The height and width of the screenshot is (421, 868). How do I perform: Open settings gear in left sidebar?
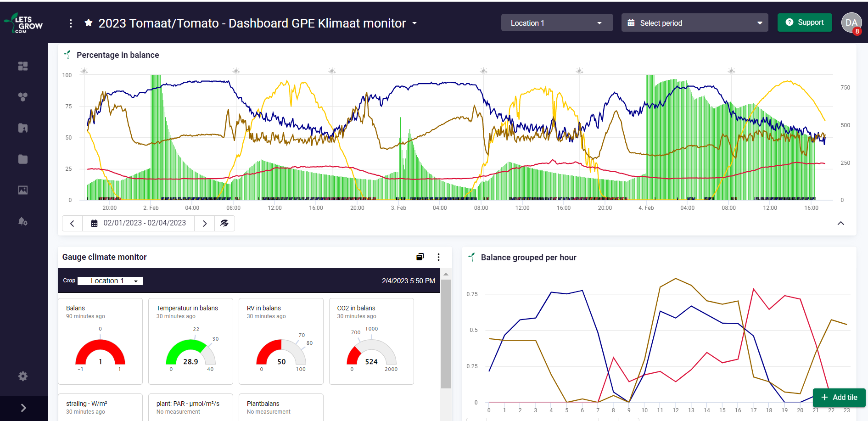[x=23, y=376]
